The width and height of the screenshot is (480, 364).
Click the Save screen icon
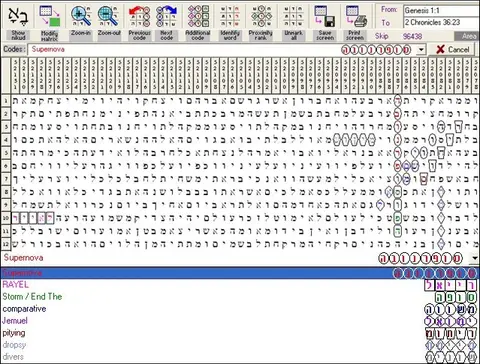tap(325, 16)
